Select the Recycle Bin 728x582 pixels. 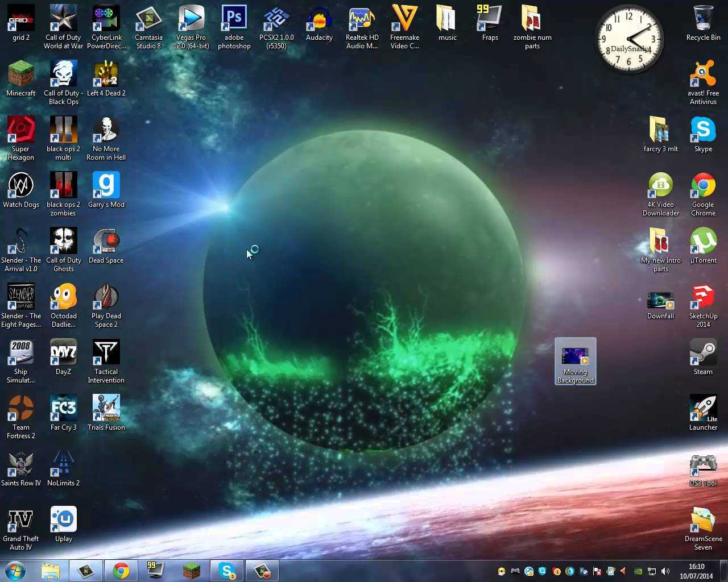pos(703,24)
